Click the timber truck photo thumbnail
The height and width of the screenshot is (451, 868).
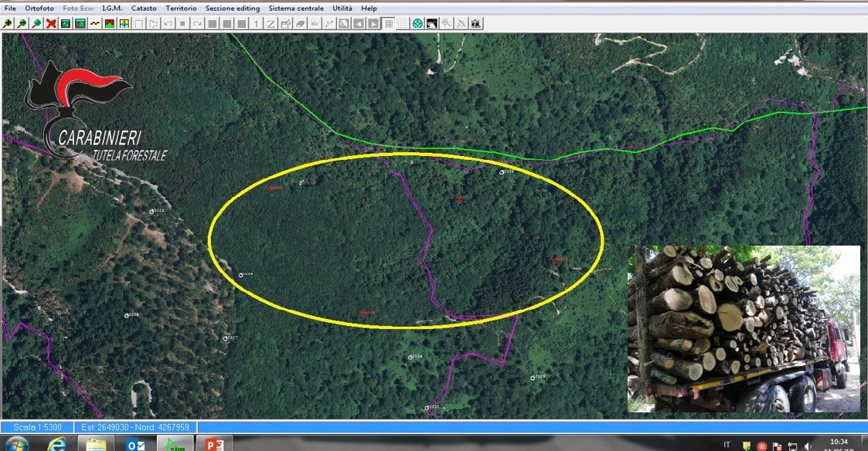point(744,328)
